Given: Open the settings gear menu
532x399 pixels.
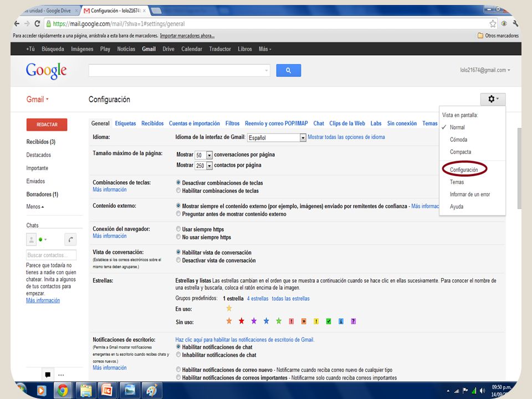Looking at the screenshot, I should (x=493, y=99).
